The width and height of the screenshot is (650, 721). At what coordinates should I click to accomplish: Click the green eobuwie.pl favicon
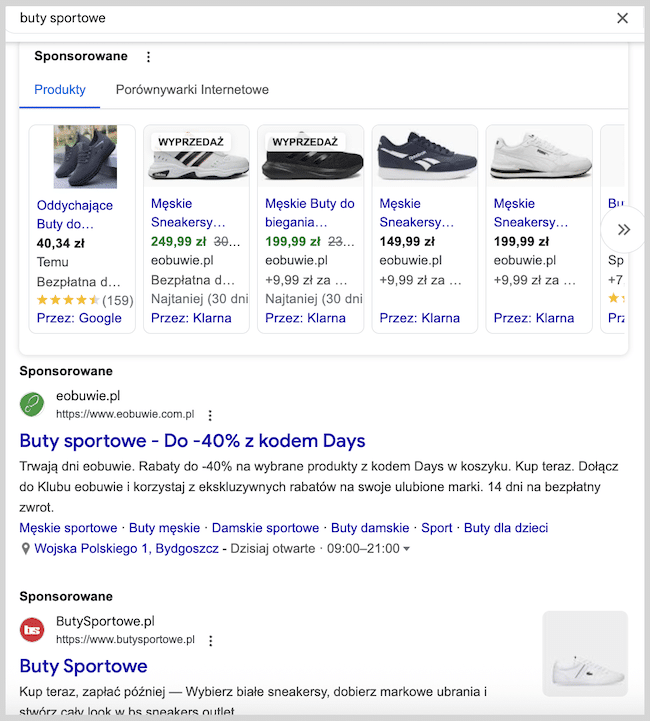click(32, 404)
